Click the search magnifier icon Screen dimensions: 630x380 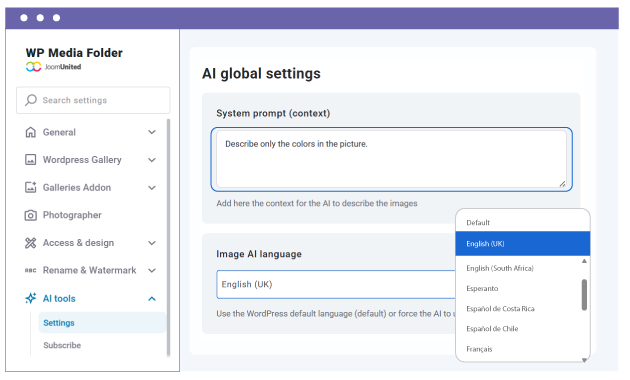[31, 100]
